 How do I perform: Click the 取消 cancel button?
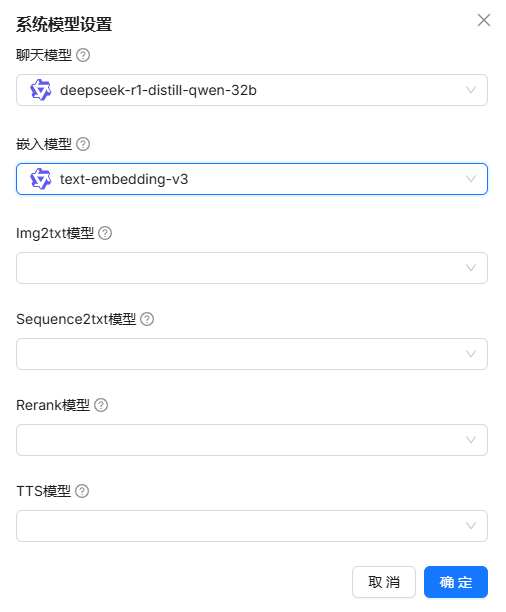click(384, 582)
